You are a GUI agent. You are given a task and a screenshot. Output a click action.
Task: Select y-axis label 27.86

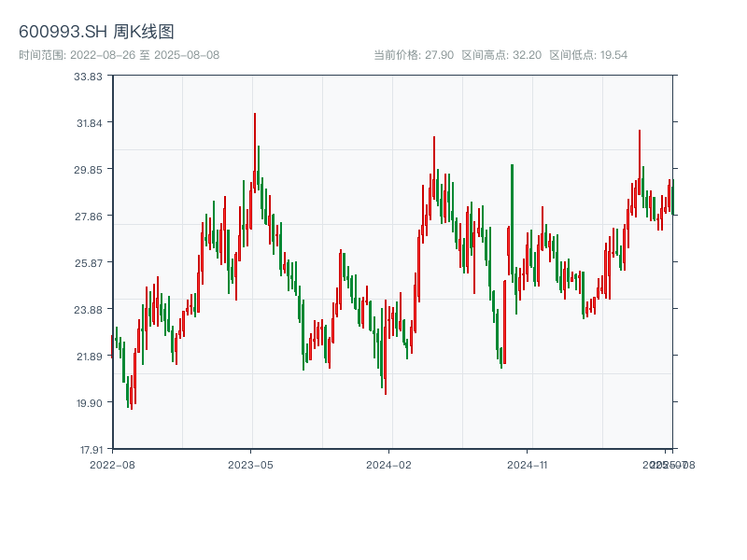pos(89,217)
